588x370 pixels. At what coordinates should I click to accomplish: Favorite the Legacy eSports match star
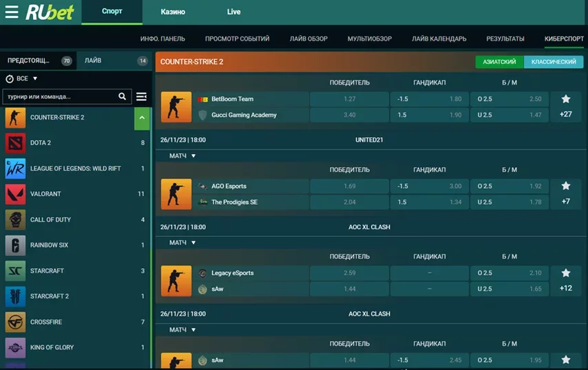[x=565, y=272]
